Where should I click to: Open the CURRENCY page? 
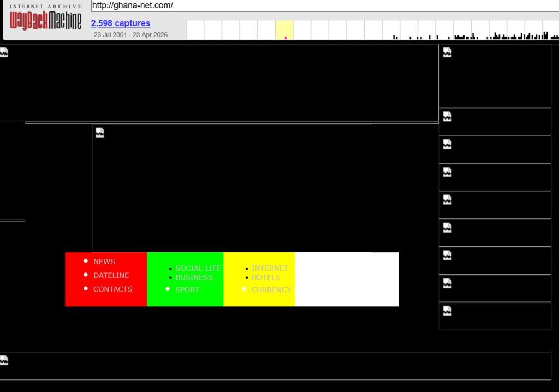click(271, 290)
